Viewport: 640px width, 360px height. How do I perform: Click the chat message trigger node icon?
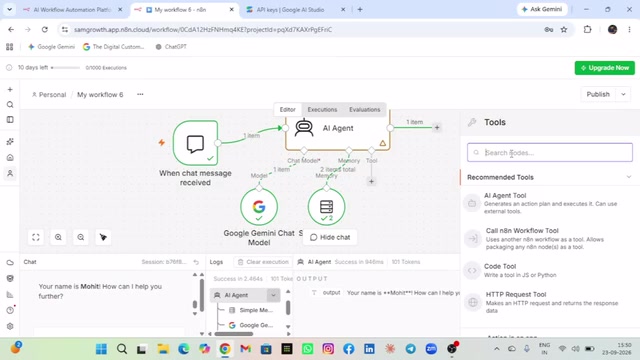click(195, 143)
